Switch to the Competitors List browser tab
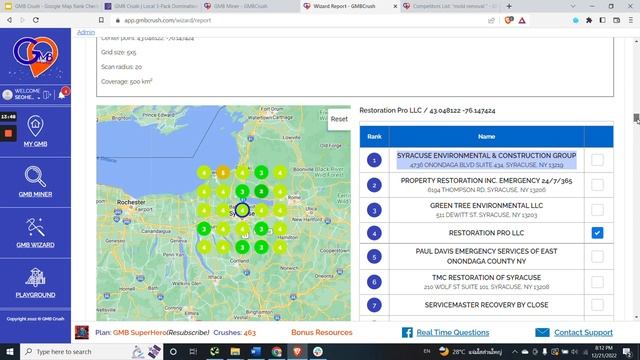The width and height of the screenshot is (640, 360). [451, 6]
